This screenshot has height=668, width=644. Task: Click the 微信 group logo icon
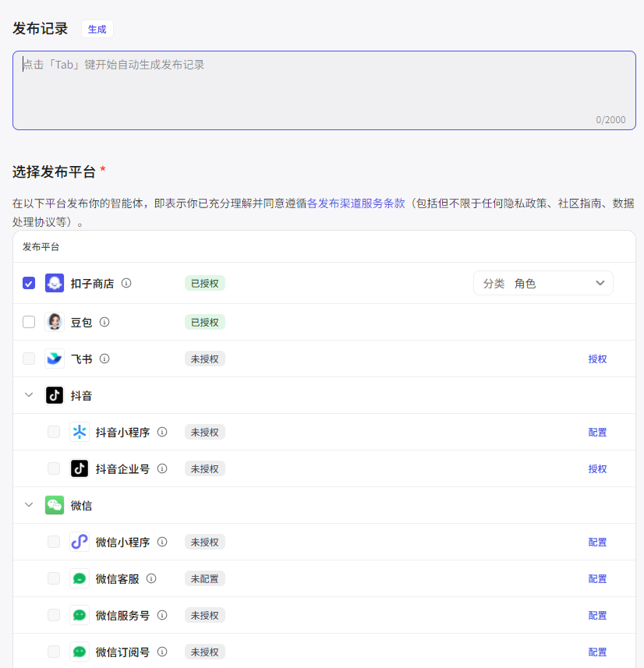pos(55,505)
